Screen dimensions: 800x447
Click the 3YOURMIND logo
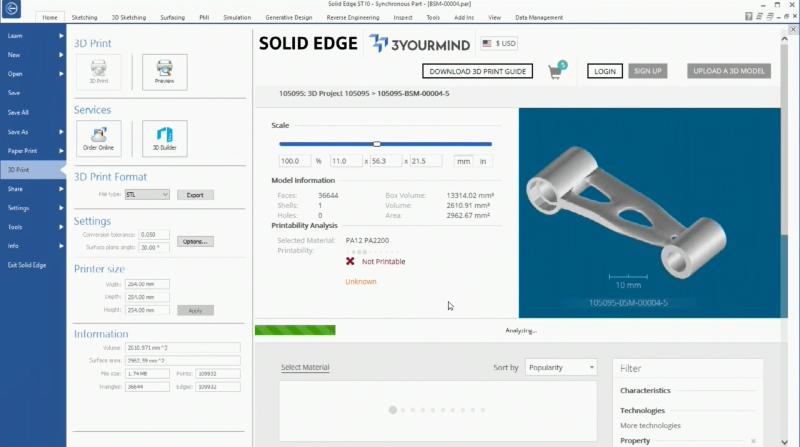pos(419,44)
